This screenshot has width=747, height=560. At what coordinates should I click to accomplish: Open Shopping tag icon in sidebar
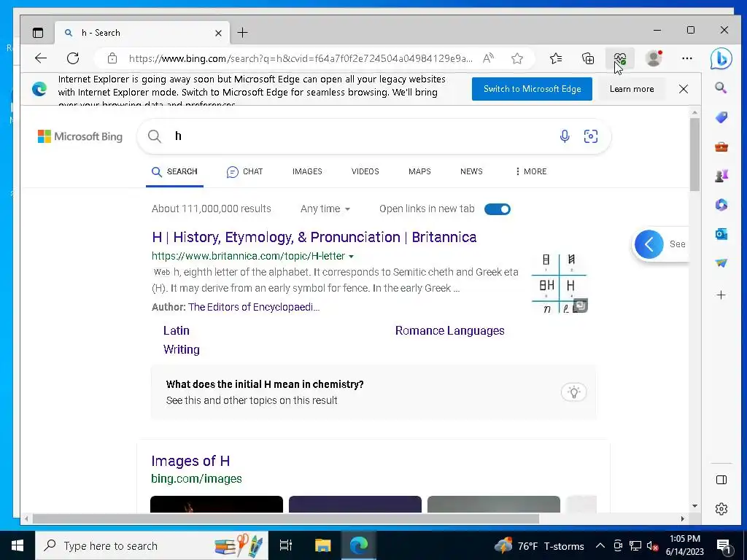[721, 117]
